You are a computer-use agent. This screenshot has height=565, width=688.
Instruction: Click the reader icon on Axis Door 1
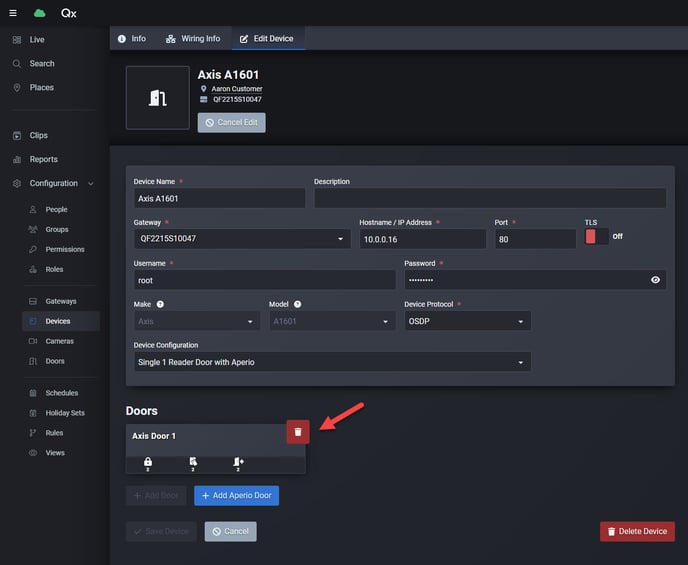pyautogui.click(x=193, y=463)
